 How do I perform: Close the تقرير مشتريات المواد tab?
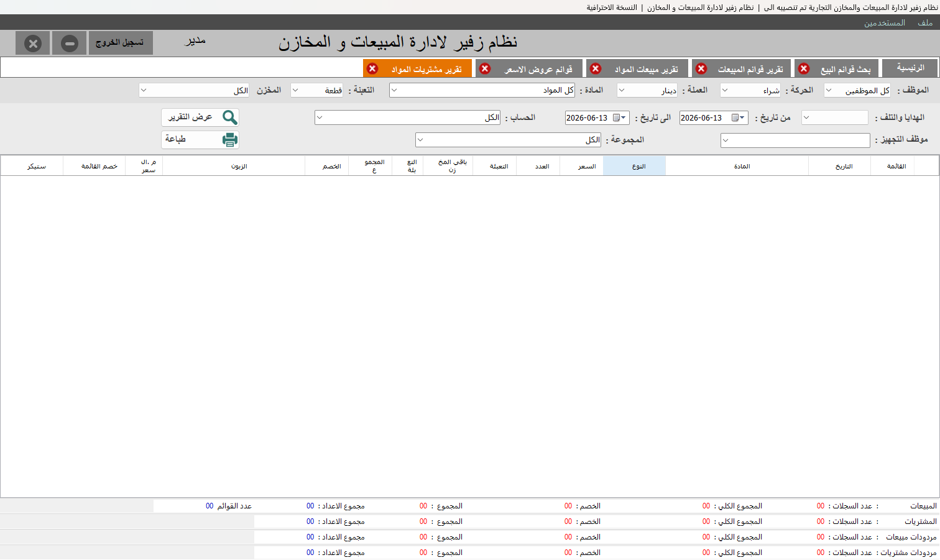point(372,68)
